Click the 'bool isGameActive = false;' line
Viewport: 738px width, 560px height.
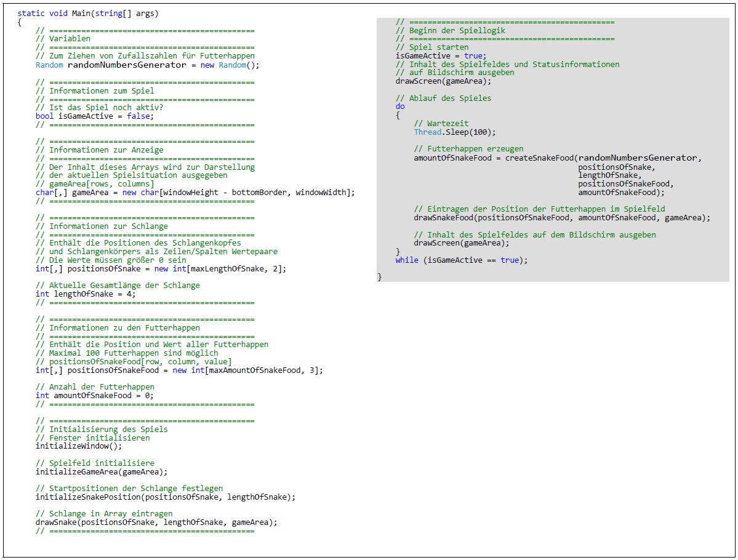coord(94,116)
